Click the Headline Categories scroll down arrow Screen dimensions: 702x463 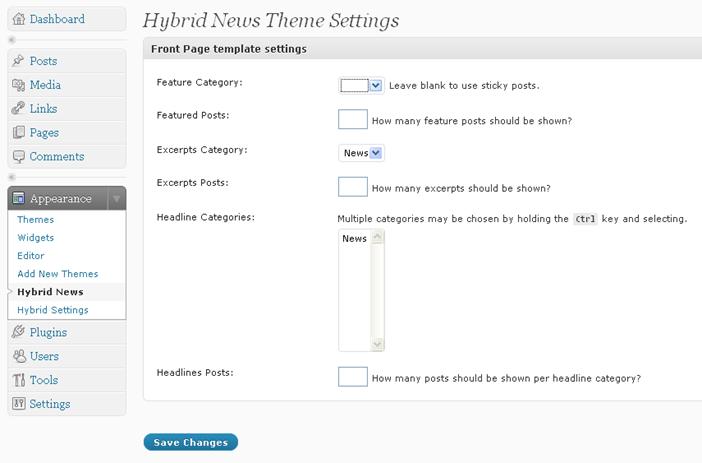(377, 344)
